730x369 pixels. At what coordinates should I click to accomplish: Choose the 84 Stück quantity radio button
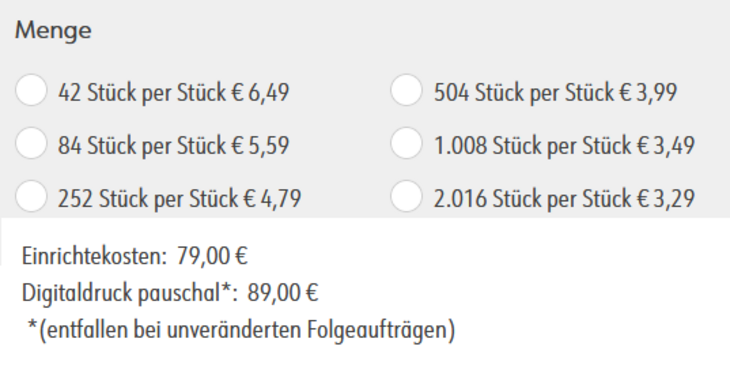(x=31, y=143)
